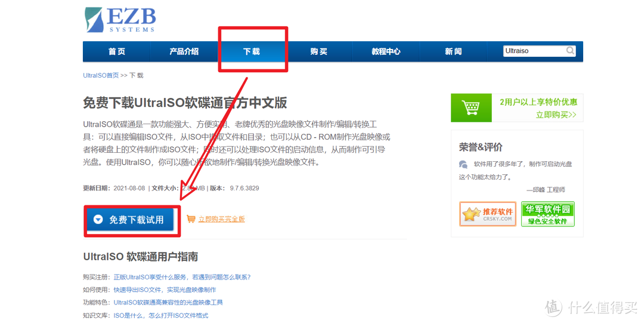The height and width of the screenshot is (323, 644).
Task: Click the UltraISO首页 breadcrumb link
Action: pos(101,75)
